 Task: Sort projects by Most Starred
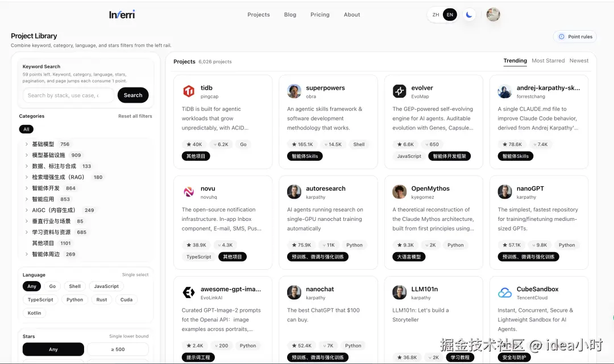(x=548, y=61)
